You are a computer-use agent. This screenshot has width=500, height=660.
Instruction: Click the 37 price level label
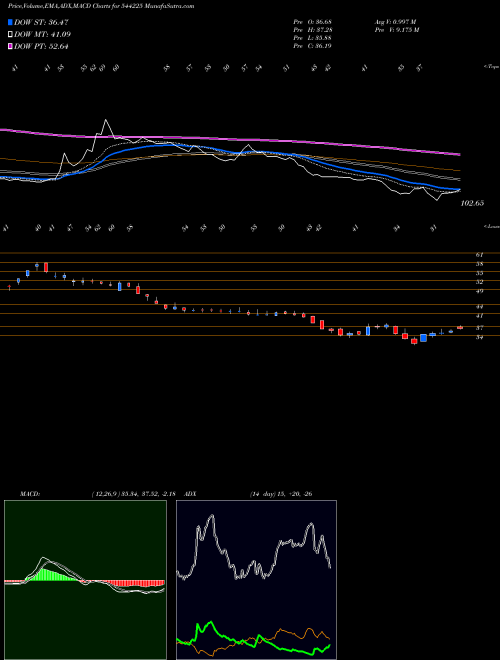(x=479, y=327)
